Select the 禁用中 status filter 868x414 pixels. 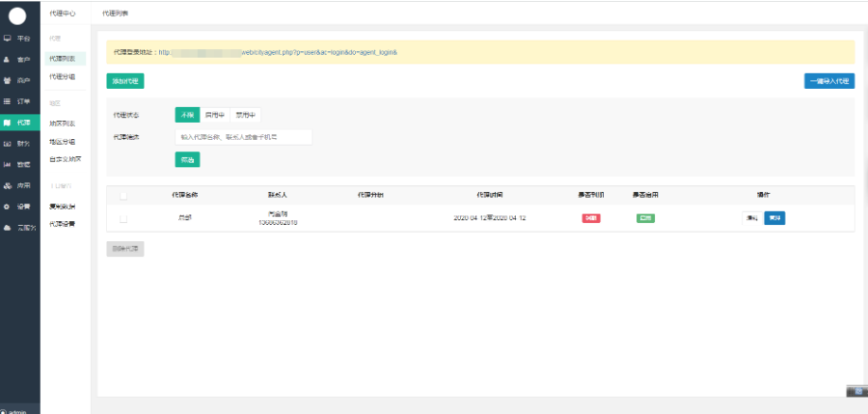pyautogui.click(x=245, y=115)
